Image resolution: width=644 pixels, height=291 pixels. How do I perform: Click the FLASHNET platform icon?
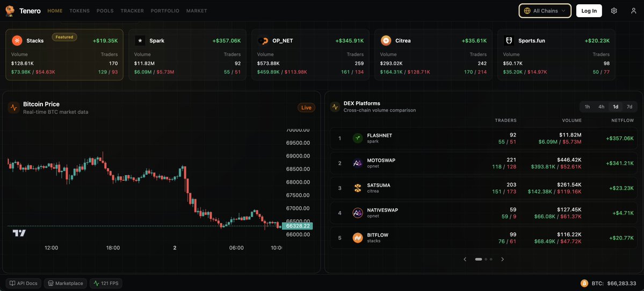(358, 138)
